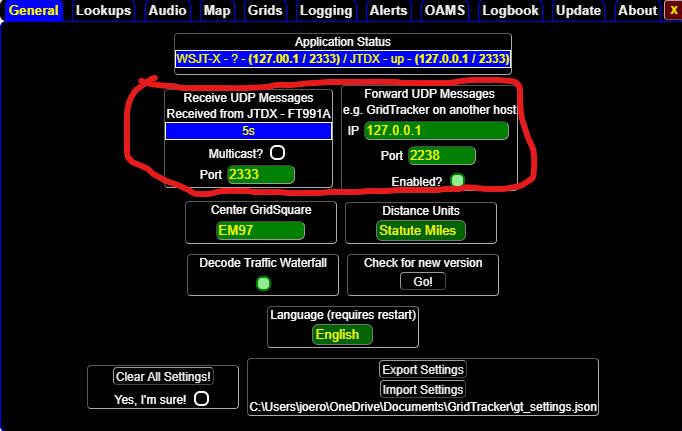682x431 pixels.
Task: Switch to the Alerts tab
Action: pyautogui.click(x=388, y=10)
